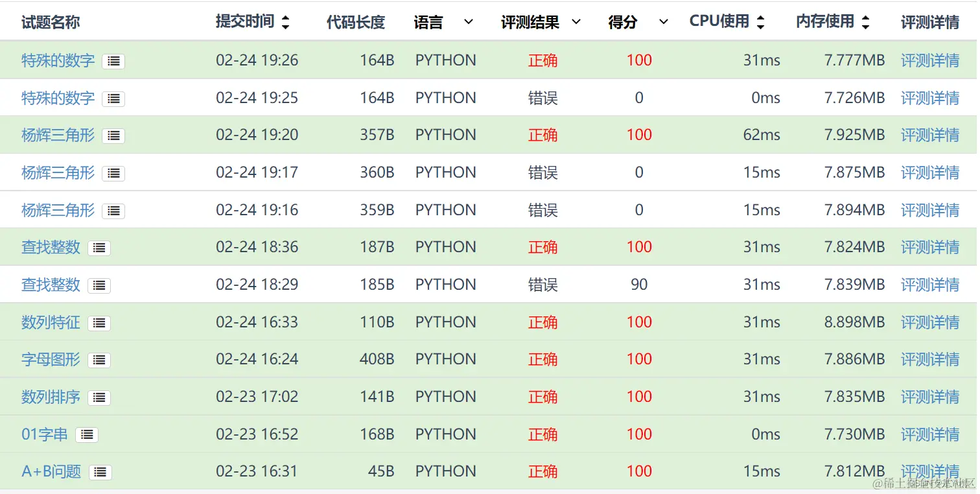
Task: Open the 字母图形 problem link
Action: pyautogui.click(x=51, y=360)
